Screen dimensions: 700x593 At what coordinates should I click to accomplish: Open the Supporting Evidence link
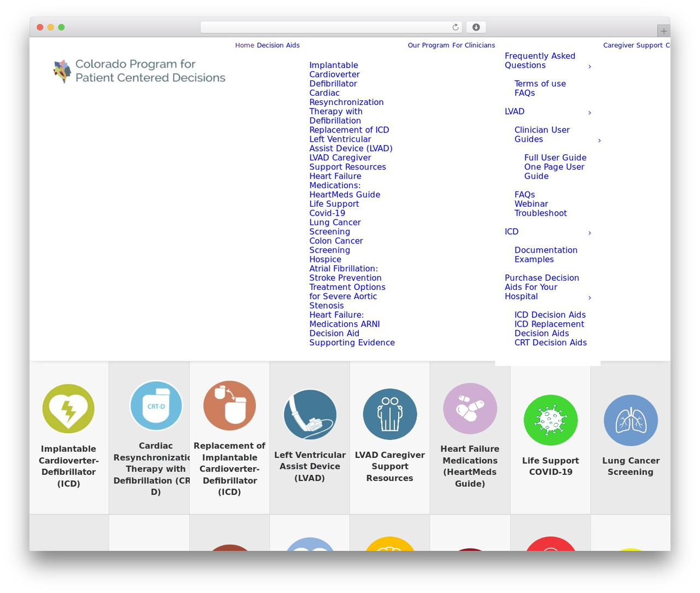[x=352, y=343]
